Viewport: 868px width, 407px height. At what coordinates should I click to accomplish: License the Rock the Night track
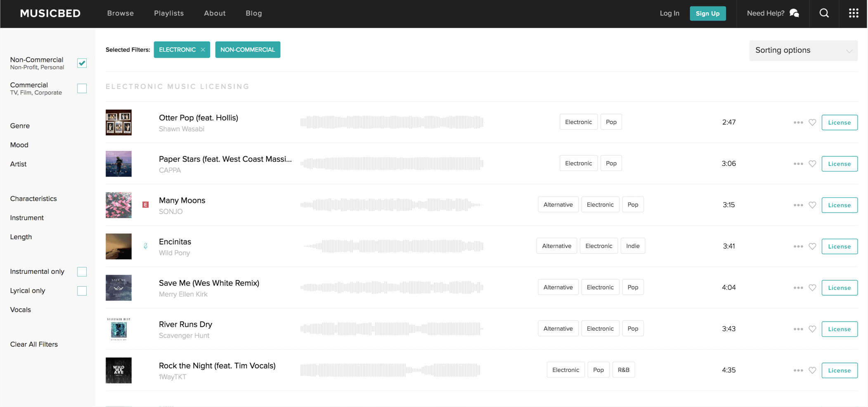[x=840, y=370]
